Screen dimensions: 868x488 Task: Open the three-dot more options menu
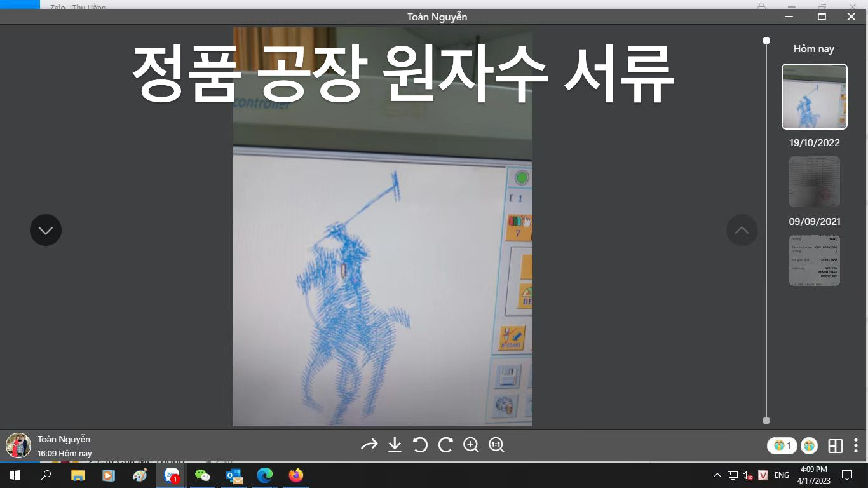point(855,447)
